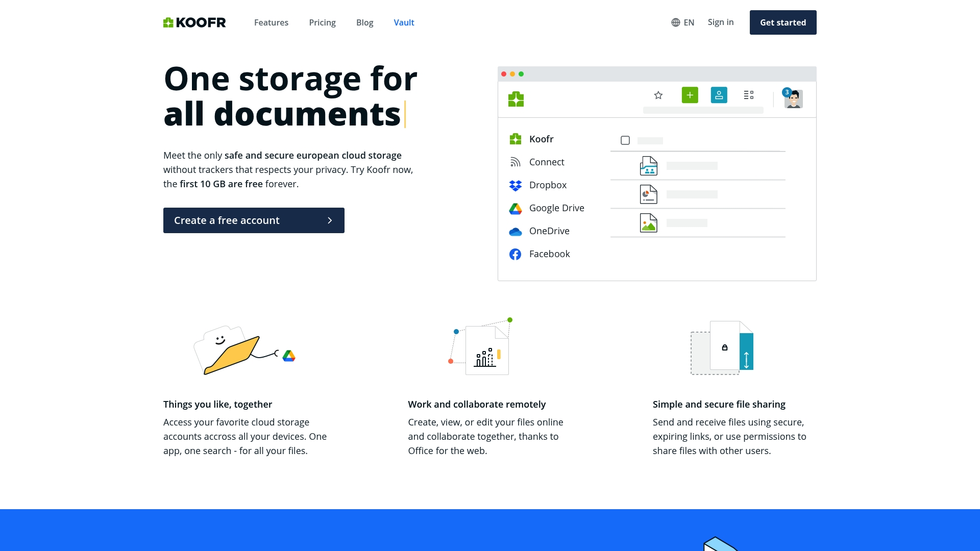The image size is (980, 551).
Task: Click the Get started button
Action: click(x=783, y=22)
